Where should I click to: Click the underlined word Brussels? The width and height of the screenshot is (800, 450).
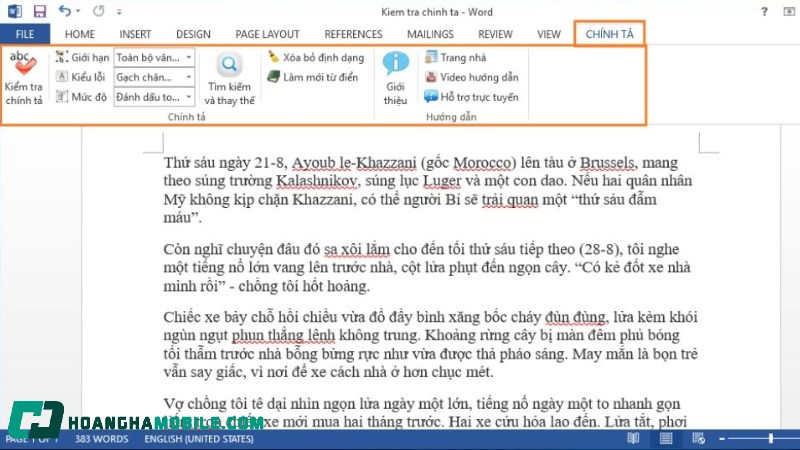pyautogui.click(x=608, y=163)
